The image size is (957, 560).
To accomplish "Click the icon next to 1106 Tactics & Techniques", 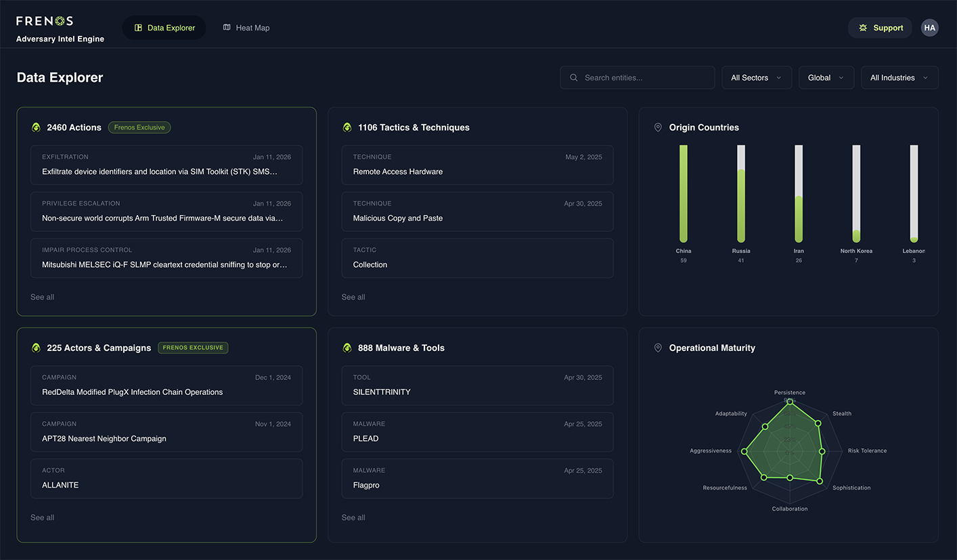I will pos(347,127).
